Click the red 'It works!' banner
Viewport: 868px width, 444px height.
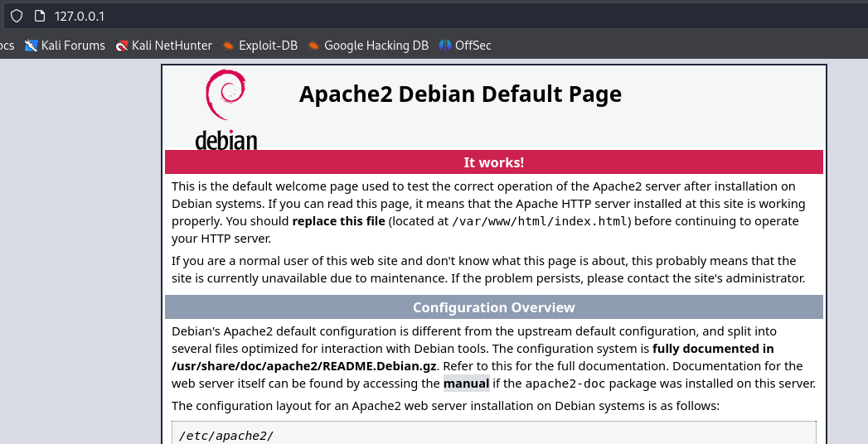point(493,162)
